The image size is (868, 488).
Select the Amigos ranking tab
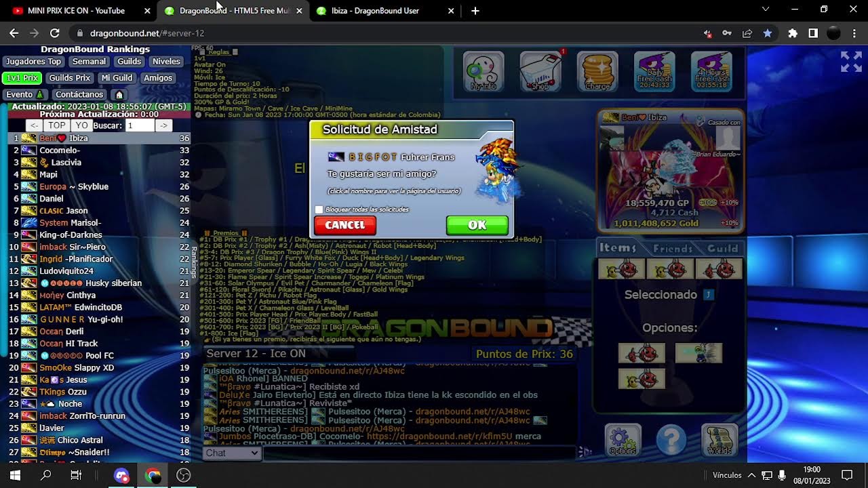click(158, 78)
